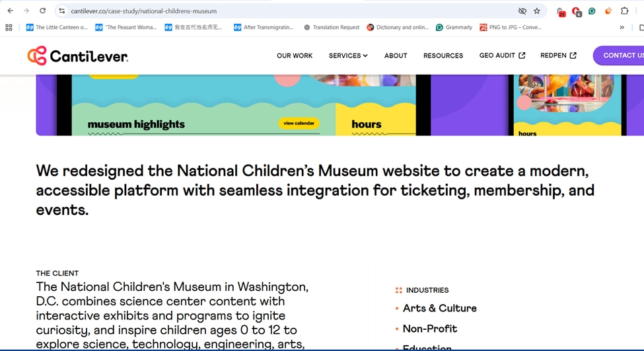Click the INDUSTRIES heading
Viewport: 644px width, 351px height.
[x=427, y=290]
